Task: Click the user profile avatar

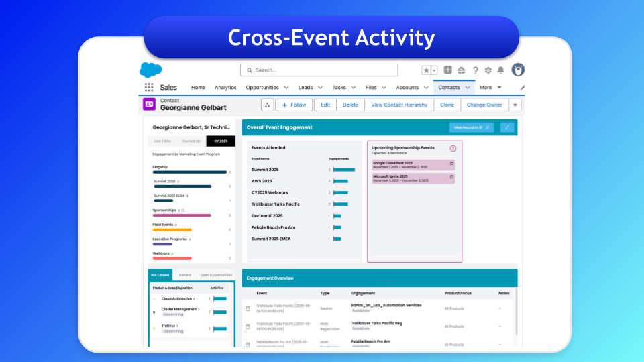Action: click(x=518, y=70)
